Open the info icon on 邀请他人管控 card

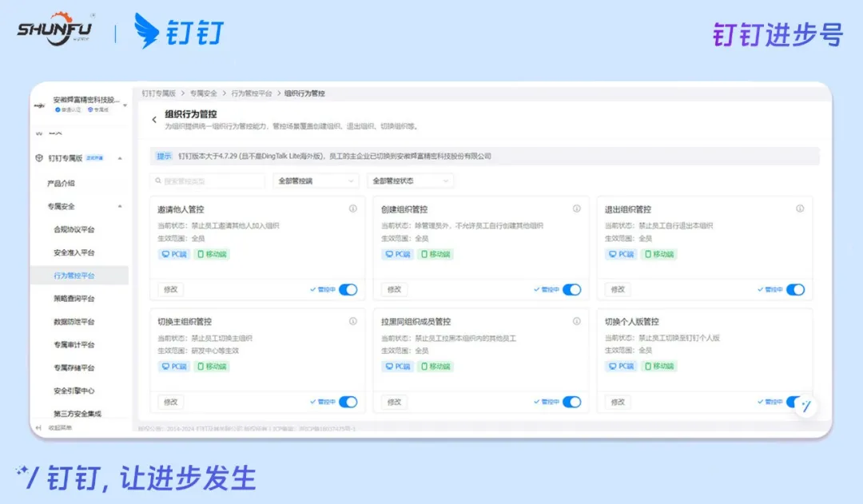point(353,208)
